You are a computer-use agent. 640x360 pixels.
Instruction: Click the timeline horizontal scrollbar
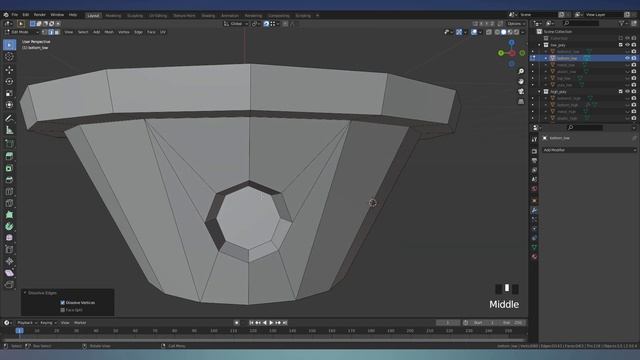click(x=264, y=340)
